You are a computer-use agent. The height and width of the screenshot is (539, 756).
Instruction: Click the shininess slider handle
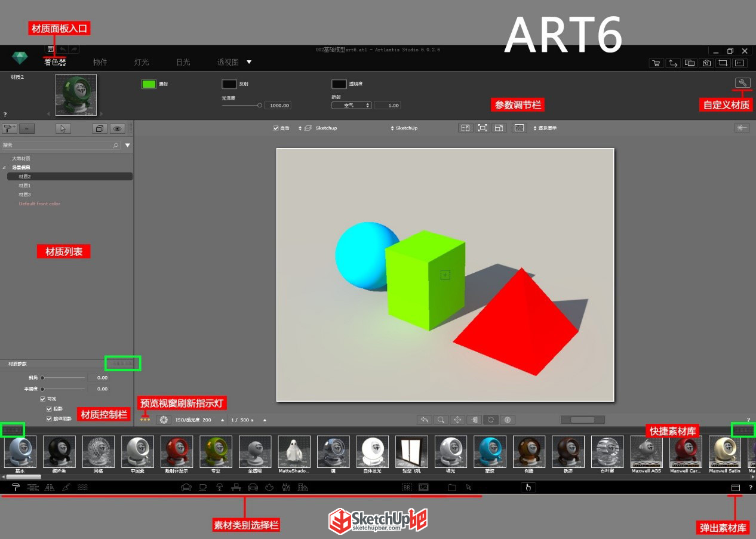point(260,105)
